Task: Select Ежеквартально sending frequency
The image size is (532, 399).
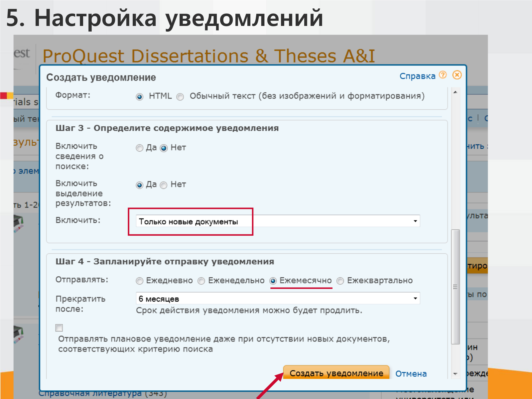Action: click(x=340, y=281)
